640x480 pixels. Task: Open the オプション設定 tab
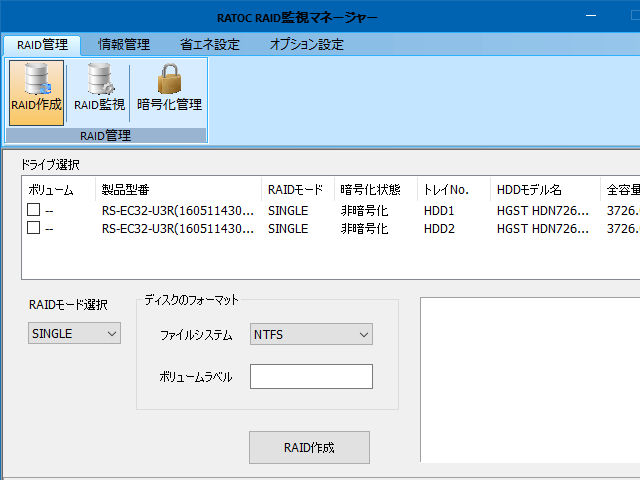click(307, 44)
